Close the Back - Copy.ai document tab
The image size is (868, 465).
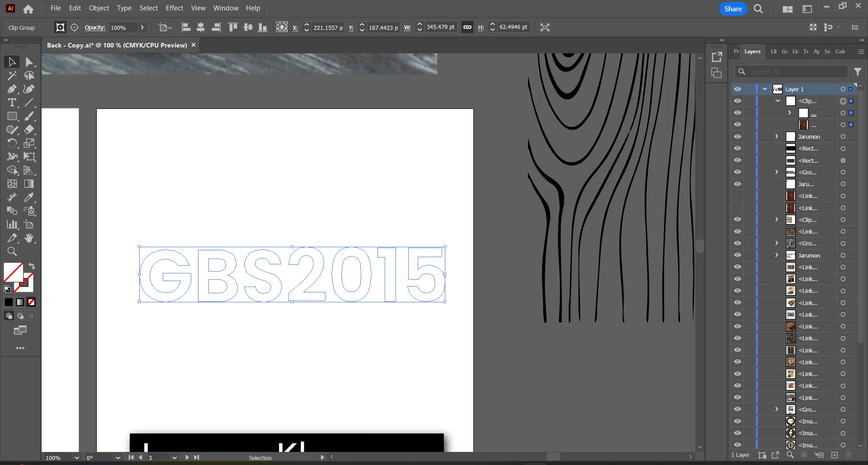(x=193, y=45)
